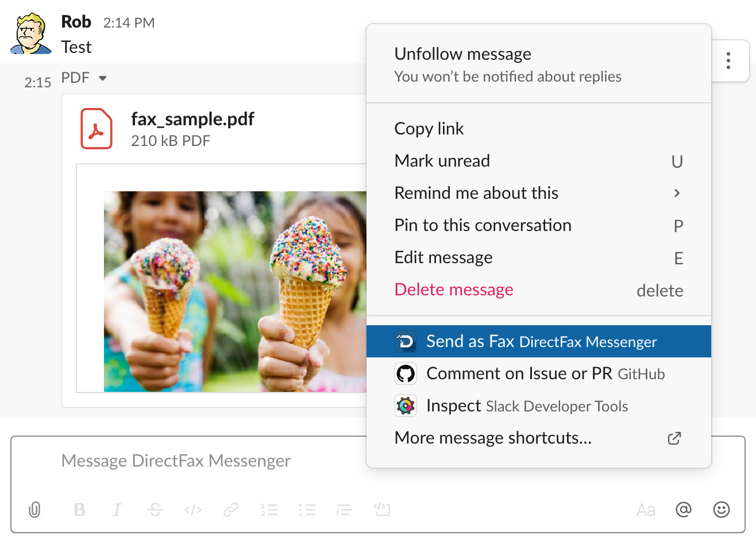Click the Test message text
Viewport: 756px width, 539px height.
[76, 47]
